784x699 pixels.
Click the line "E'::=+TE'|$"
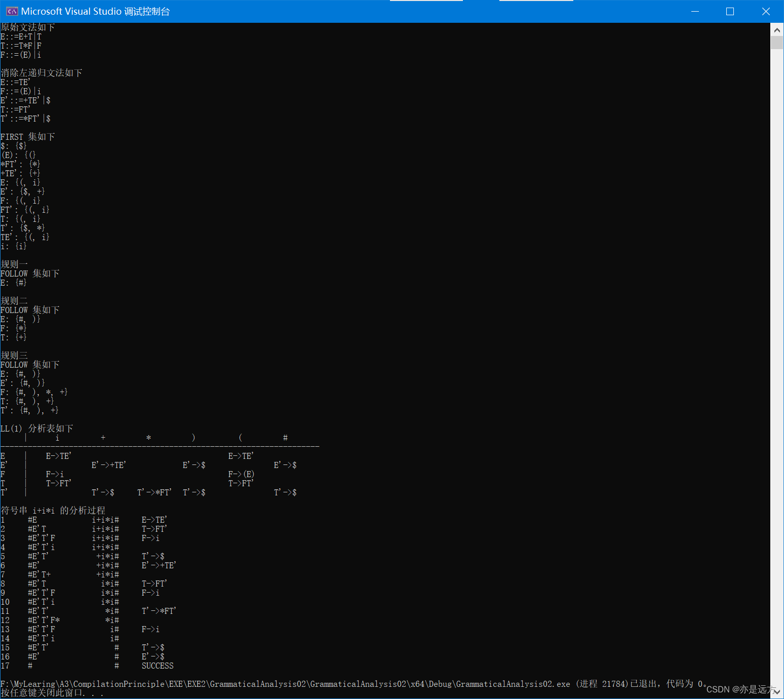[25, 100]
